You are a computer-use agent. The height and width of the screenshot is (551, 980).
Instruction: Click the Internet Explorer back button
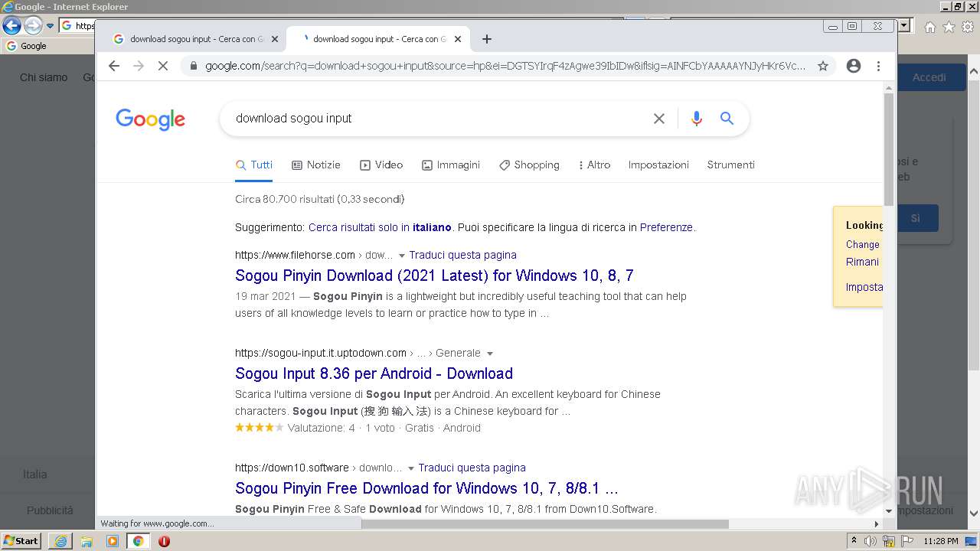[11, 25]
